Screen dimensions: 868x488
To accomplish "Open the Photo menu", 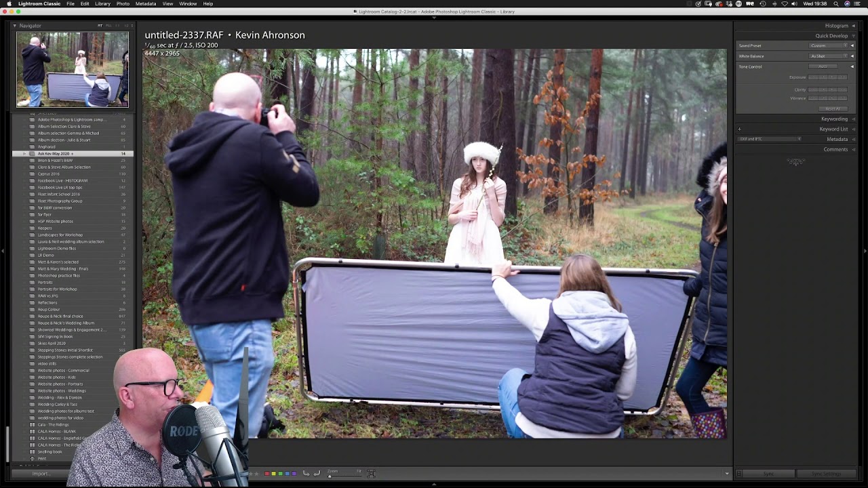I will (x=123, y=3).
